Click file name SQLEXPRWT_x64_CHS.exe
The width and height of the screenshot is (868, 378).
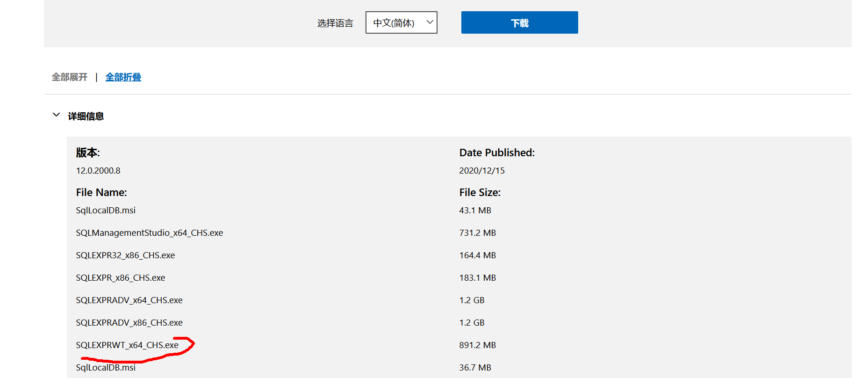[127, 345]
